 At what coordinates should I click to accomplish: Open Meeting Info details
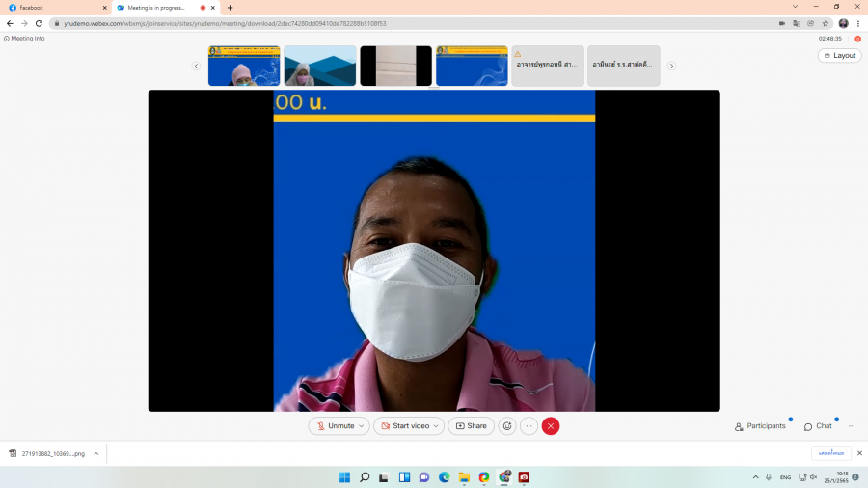[24, 39]
